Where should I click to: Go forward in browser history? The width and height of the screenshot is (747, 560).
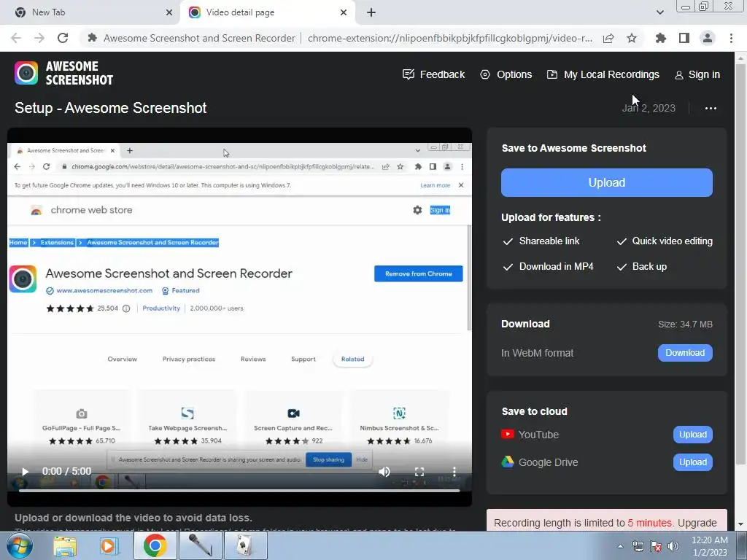coord(39,38)
